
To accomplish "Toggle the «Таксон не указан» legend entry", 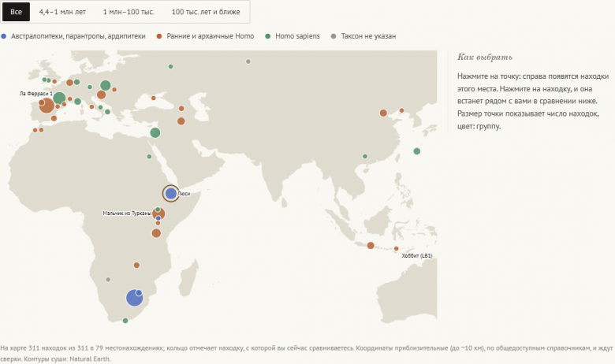I will click(x=363, y=36).
